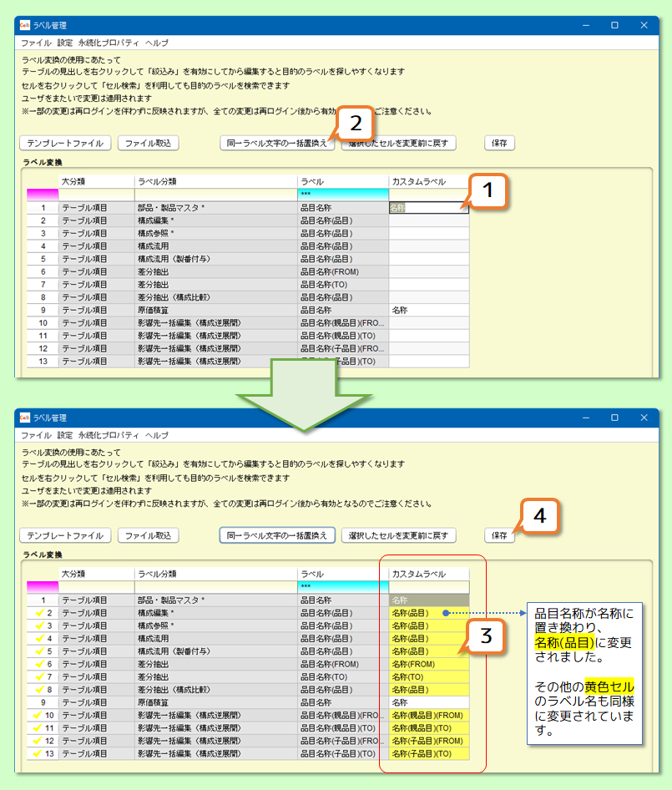Click 同一ラベル文字の一括置換え button in lower window
The height and width of the screenshot is (790, 672).
277,535
